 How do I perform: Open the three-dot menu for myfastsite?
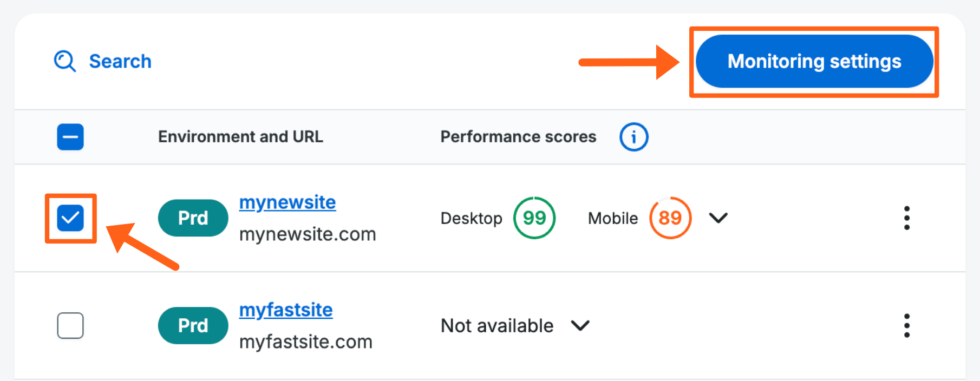click(x=907, y=325)
